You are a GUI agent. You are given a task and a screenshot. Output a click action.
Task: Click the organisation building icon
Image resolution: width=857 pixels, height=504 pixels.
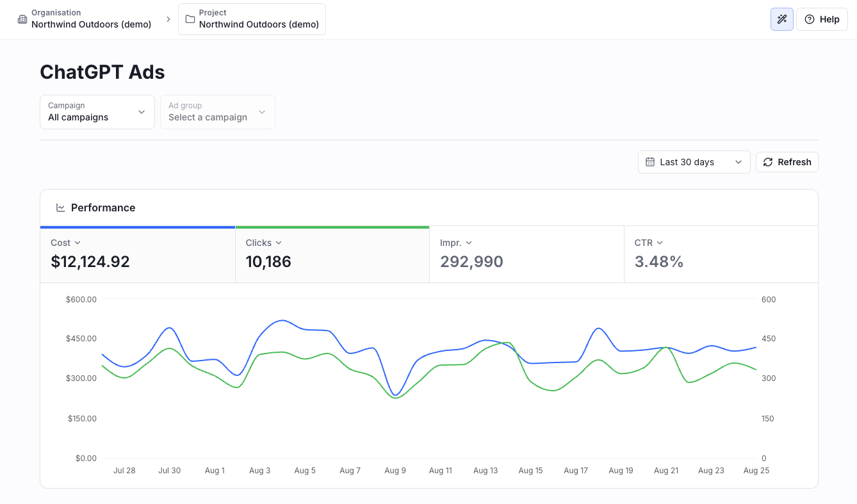coord(22,19)
